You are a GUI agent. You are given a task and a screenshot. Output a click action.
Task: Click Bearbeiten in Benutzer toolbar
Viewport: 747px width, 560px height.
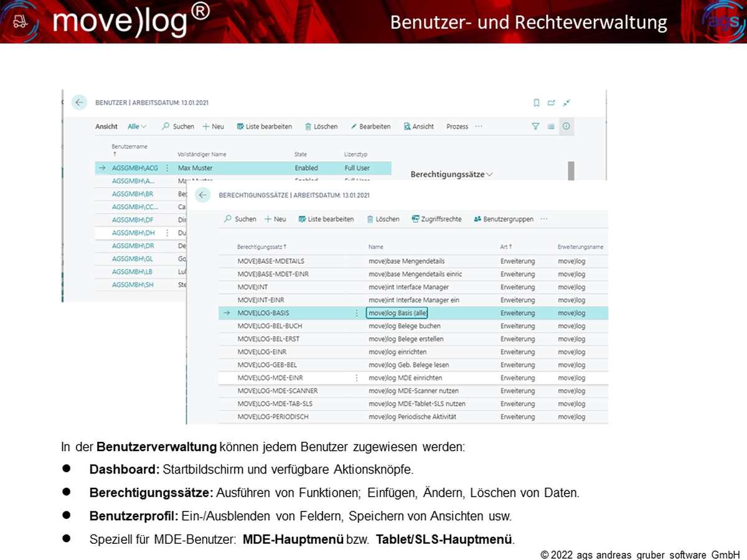(370, 126)
